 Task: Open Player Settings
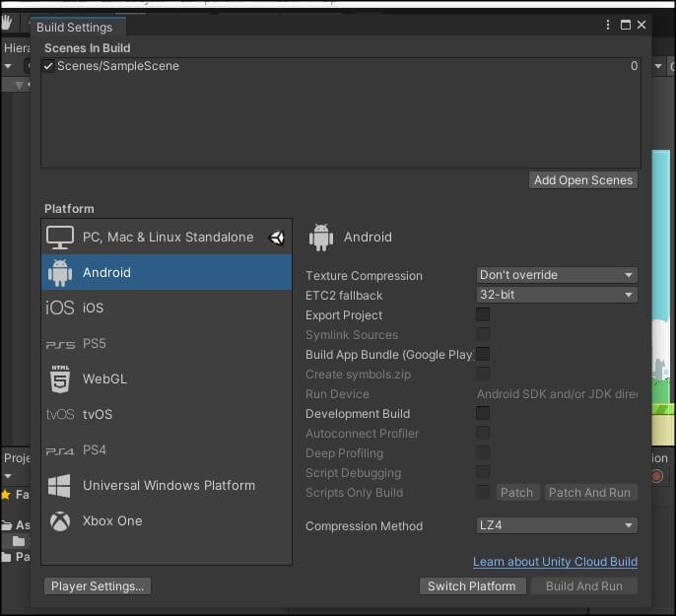tap(98, 586)
